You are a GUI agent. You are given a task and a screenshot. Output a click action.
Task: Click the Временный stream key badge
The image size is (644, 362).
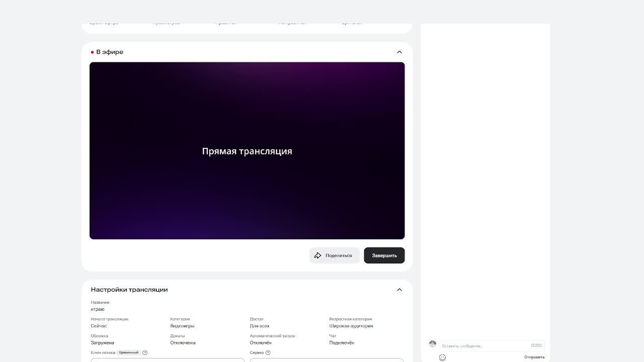click(x=128, y=352)
